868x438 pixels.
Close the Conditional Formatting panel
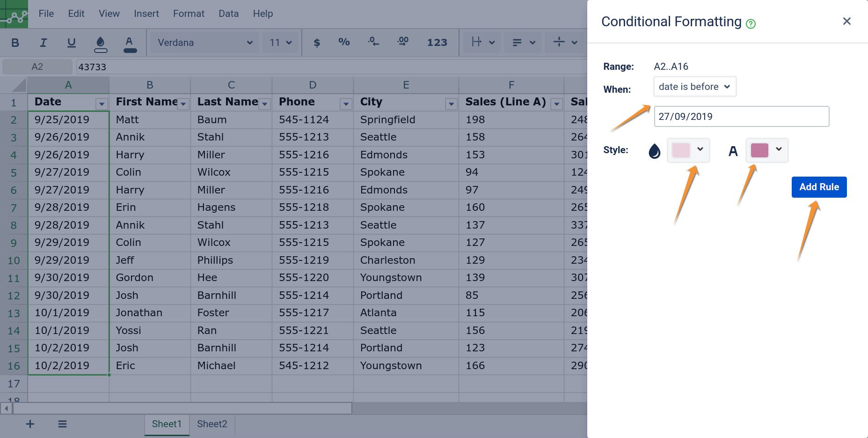tap(846, 21)
